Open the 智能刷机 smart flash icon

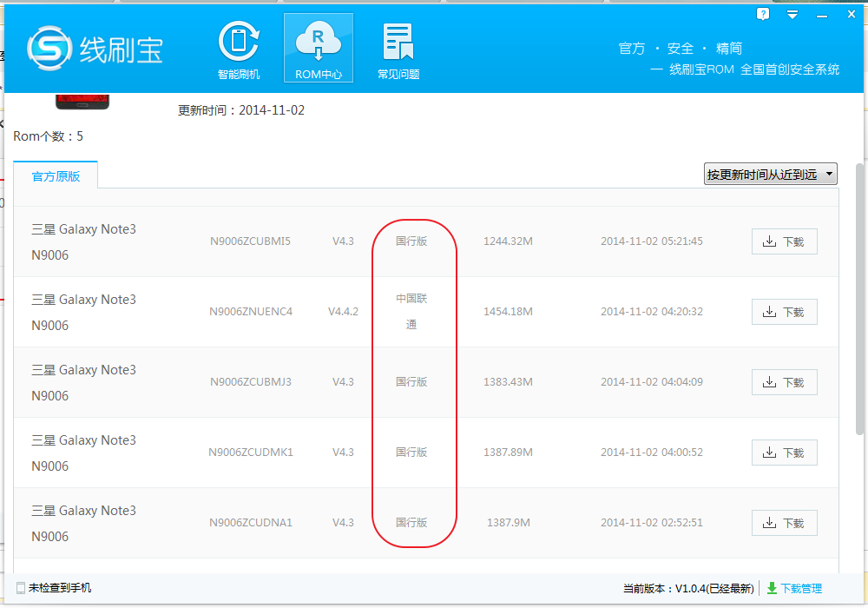(239, 49)
